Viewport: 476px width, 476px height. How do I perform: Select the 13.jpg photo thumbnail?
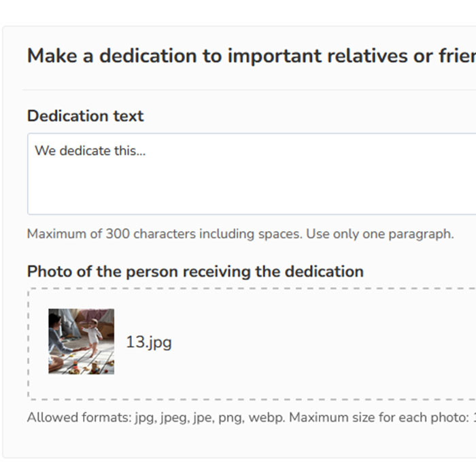coord(82,341)
